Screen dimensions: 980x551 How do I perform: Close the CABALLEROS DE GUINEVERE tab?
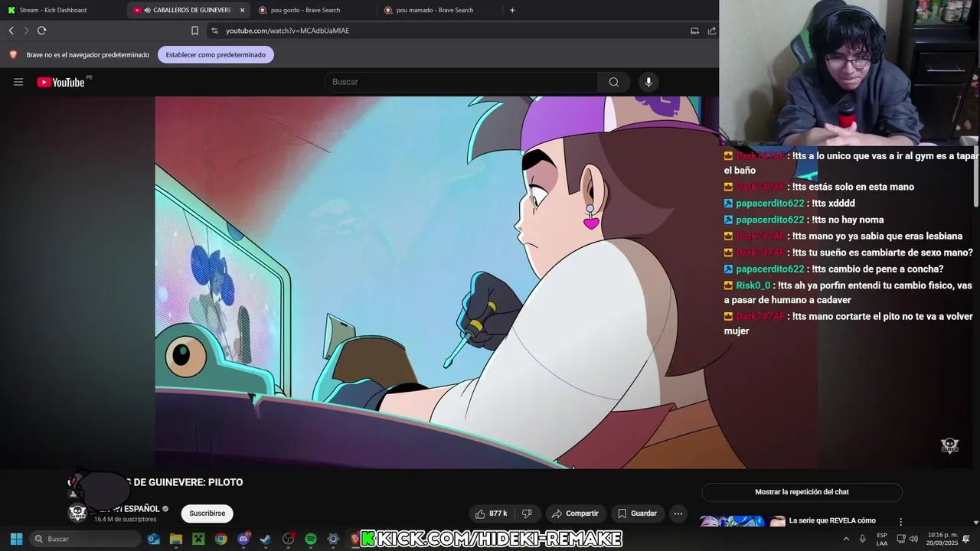pyautogui.click(x=242, y=10)
